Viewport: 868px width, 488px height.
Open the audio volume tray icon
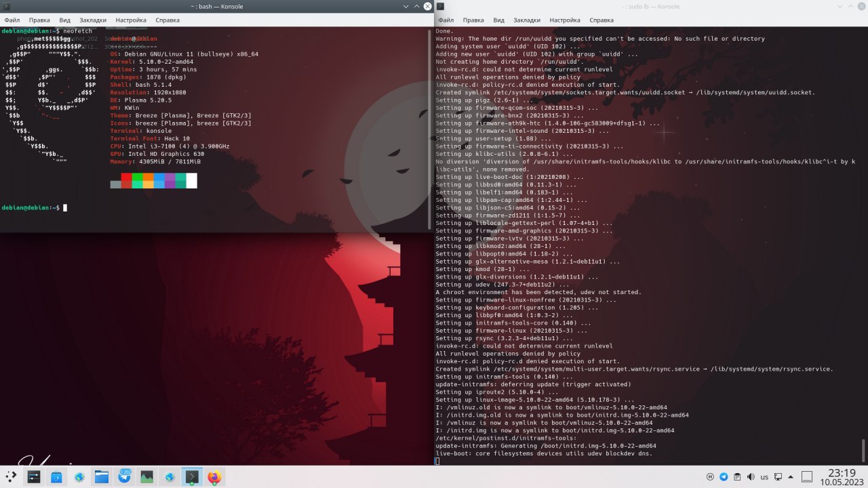tap(751, 476)
